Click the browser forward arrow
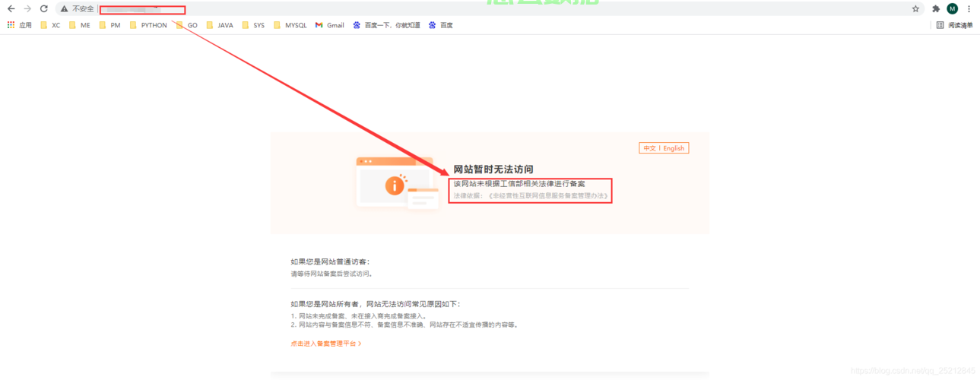 [27, 9]
